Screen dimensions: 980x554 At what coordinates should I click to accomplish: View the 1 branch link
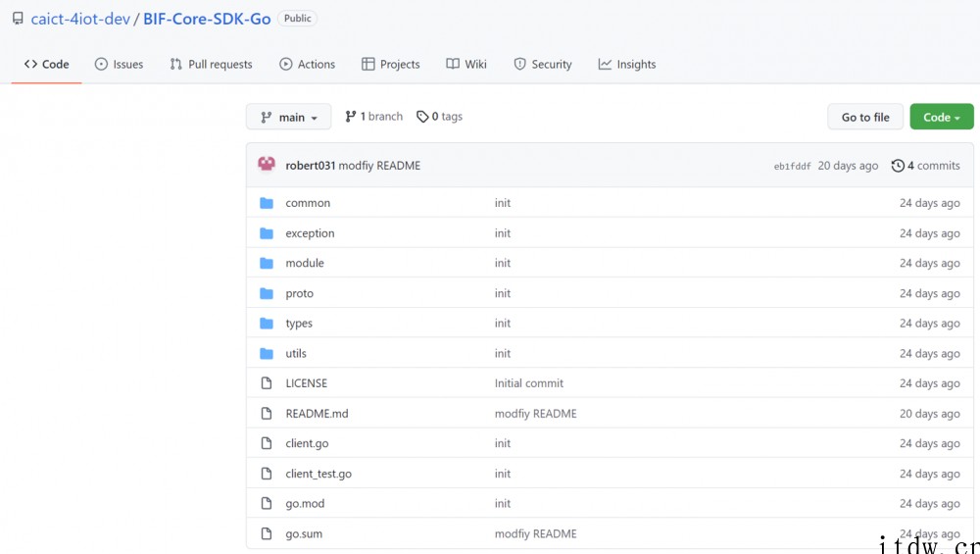pyautogui.click(x=373, y=117)
